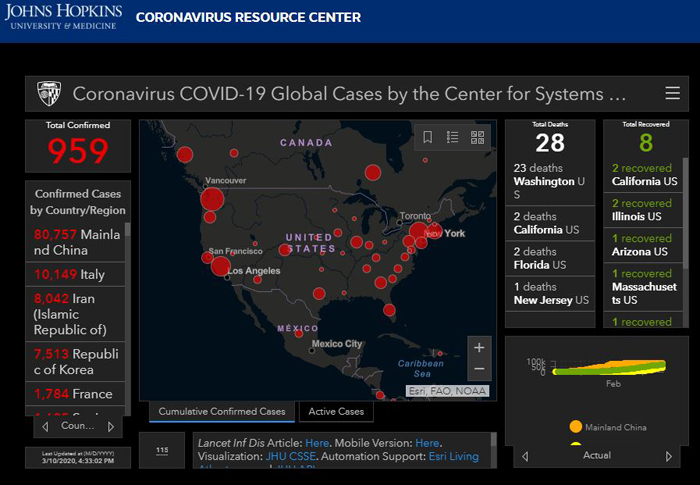Click the Johns Hopkins University & Medicine logo

tap(63, 17)
